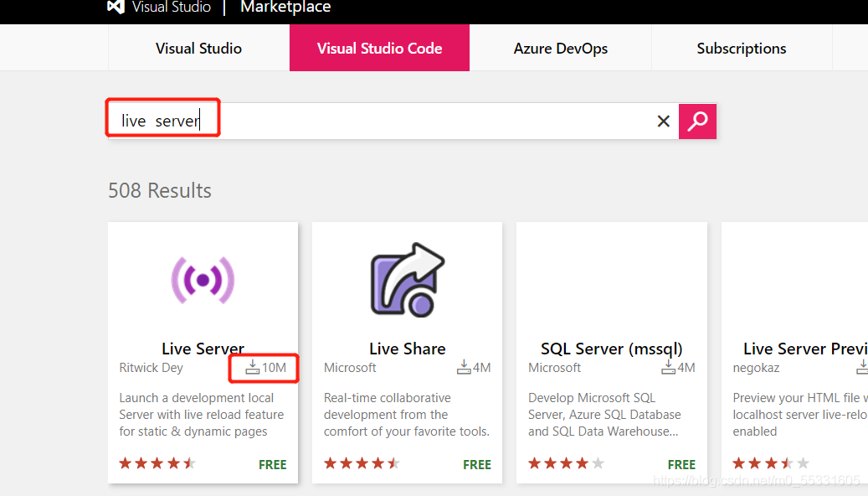The image size is (868, 496).
Task: Click publisher name negokaz
Action: (x=756, y=368)
